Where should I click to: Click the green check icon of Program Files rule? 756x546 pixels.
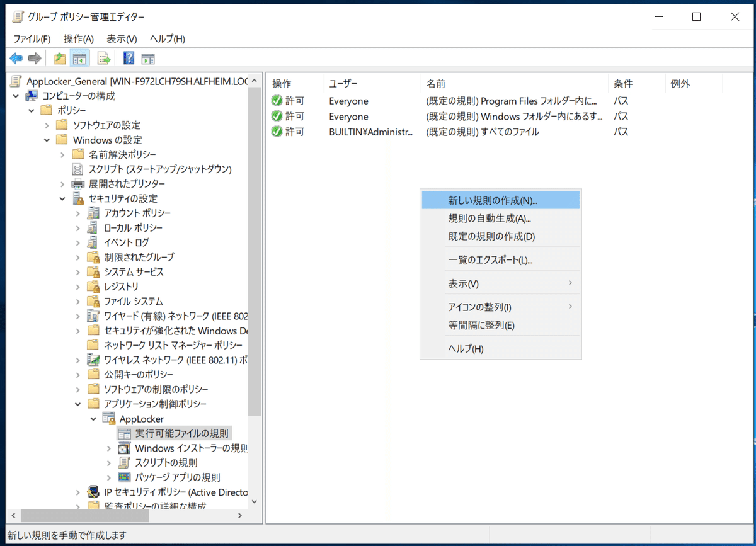coord(277,101)
